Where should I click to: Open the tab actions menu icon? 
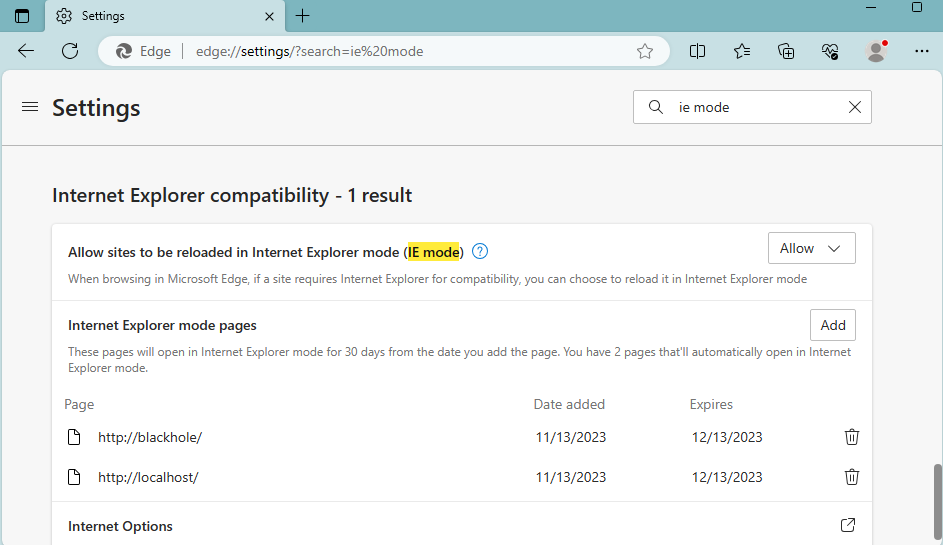click(x=22, y=16)
